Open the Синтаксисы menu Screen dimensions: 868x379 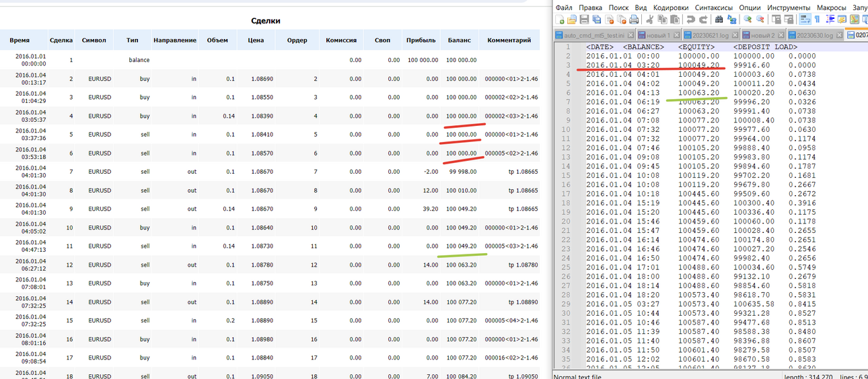[714, 7]
